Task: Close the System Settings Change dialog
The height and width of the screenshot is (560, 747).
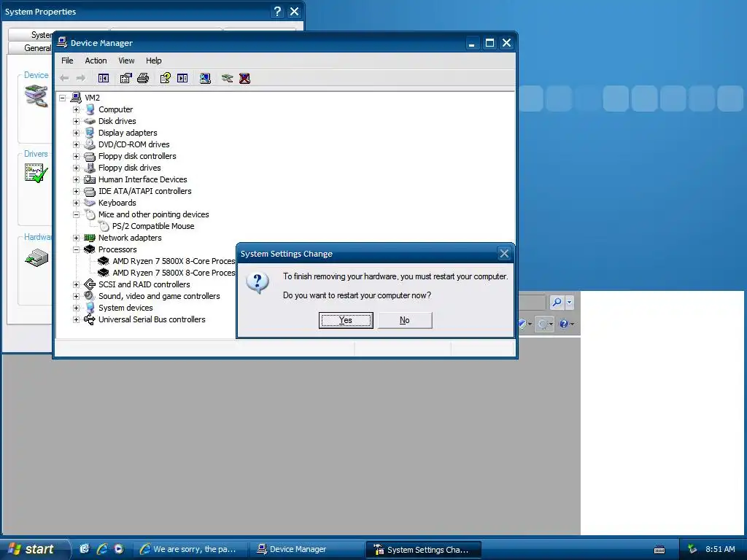Action: [x=504, y=253]
